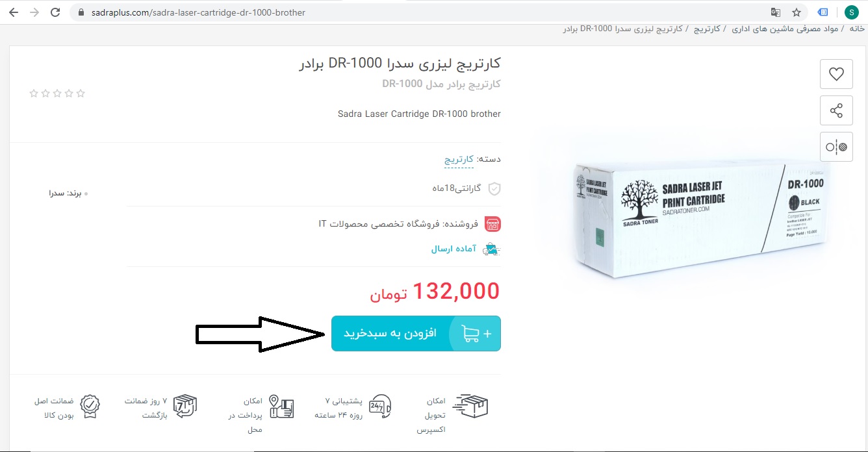Screen dimensions: 868x452
Task: Add product to wishlist with heart icon
Action: click(836, 74)
